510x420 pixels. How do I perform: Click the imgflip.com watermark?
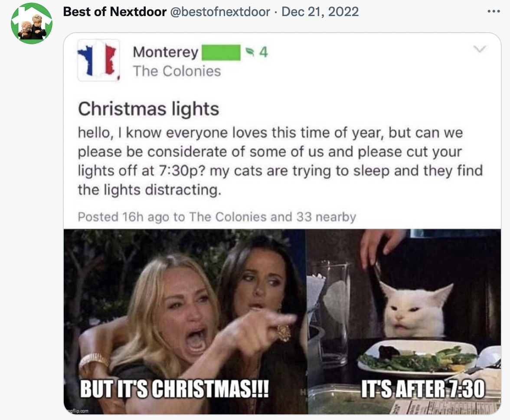(x=78, y=409)
